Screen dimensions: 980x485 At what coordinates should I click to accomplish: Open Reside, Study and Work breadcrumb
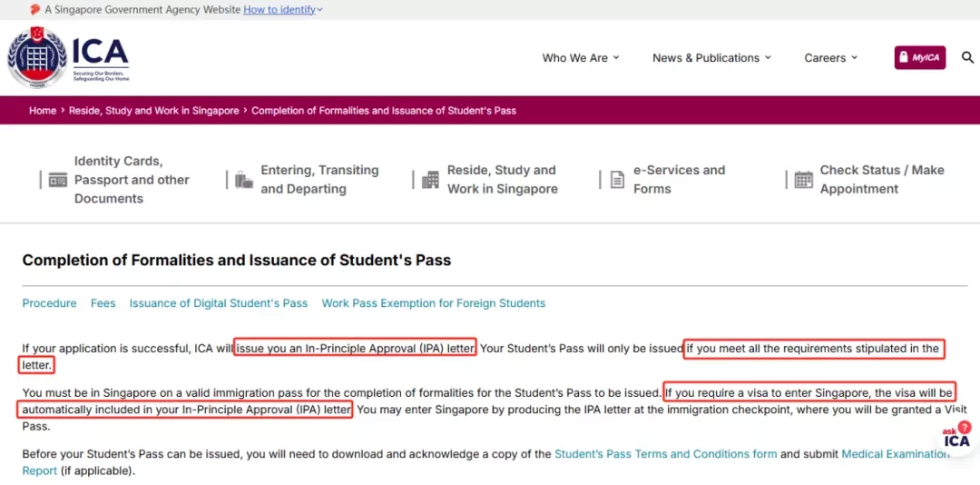click(x=153, y=111)
